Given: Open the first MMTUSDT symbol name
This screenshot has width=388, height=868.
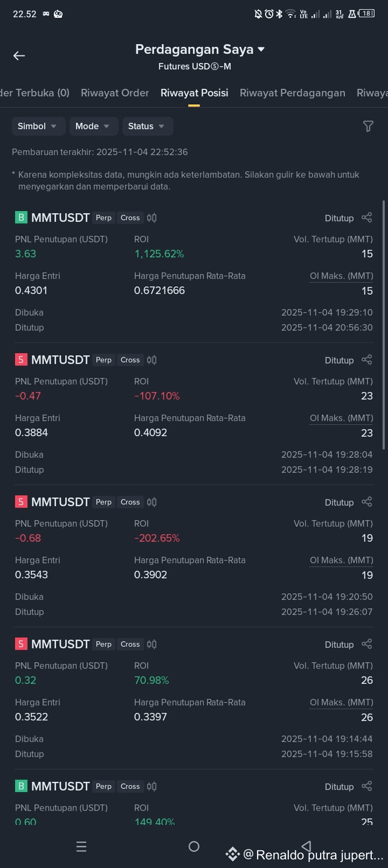Looking at the screenshot, I should [60, 218].
